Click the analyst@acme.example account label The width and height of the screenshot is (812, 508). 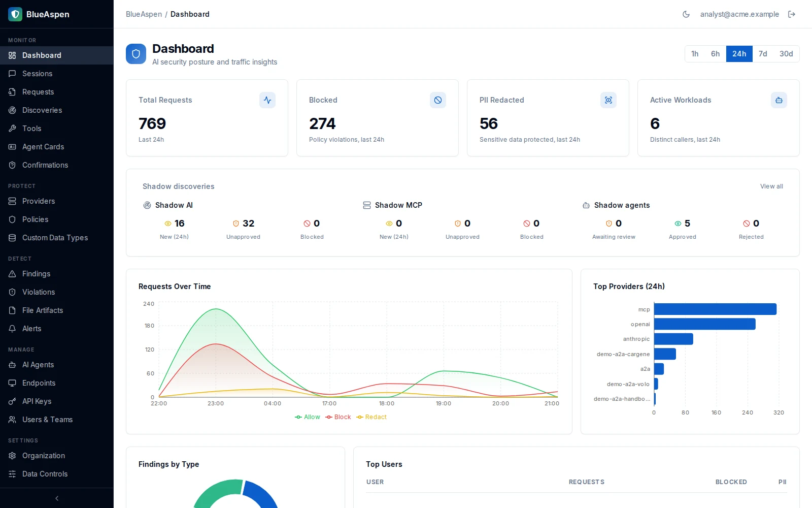pyautogui.click(x=739, y=14)
